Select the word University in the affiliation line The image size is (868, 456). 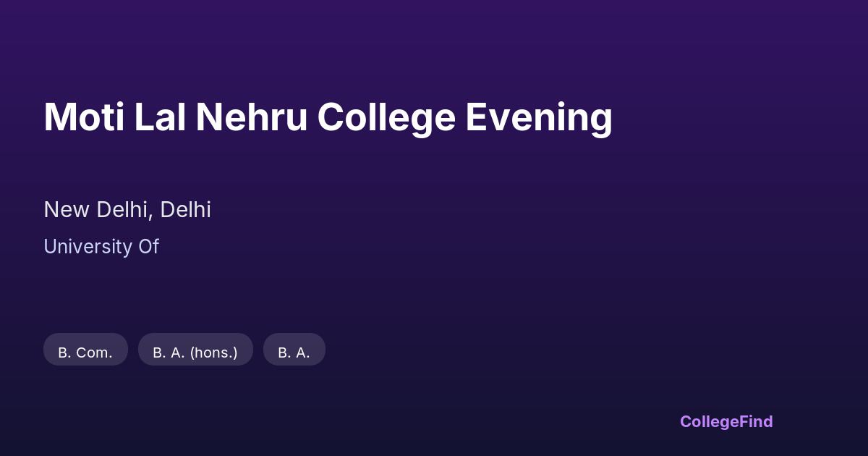point(88,247)
